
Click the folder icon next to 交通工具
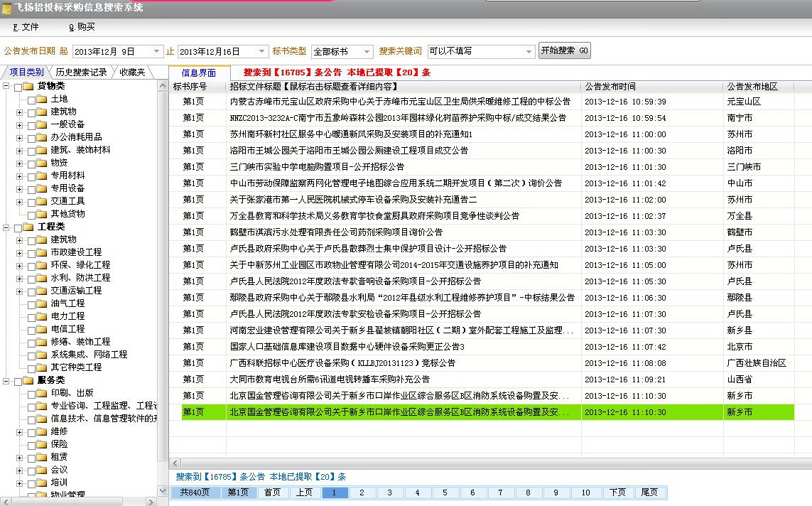[x=41, y=201]
